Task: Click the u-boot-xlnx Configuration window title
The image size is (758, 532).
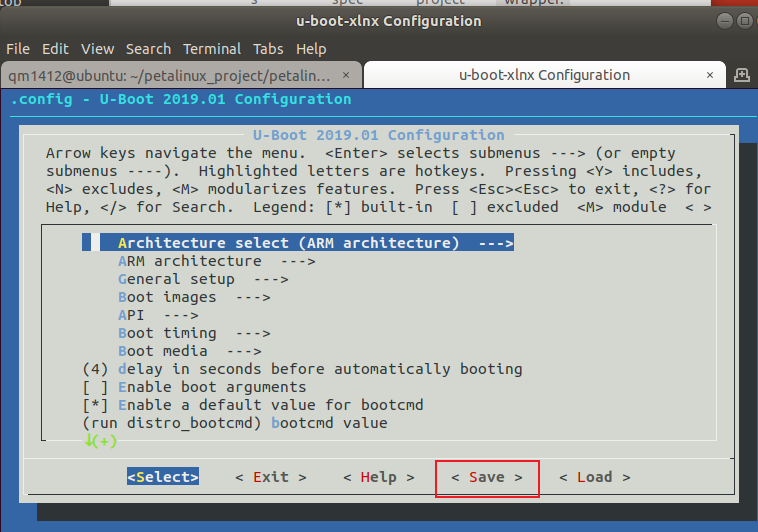Action: pos(389,21)
